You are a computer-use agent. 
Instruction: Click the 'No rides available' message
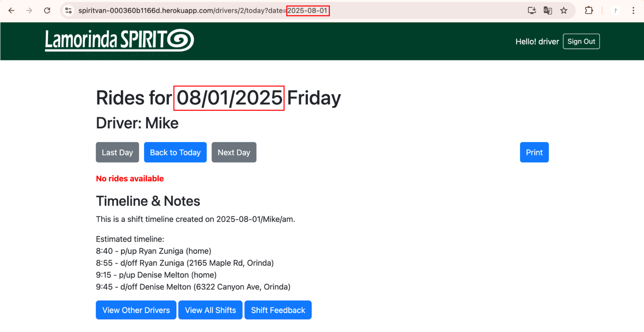[x=130, y=178]
